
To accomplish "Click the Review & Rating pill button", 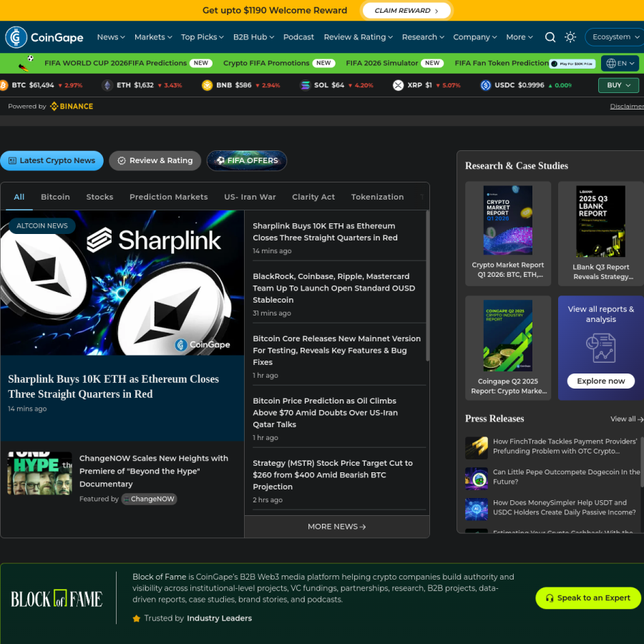I will tap(155, 160).
